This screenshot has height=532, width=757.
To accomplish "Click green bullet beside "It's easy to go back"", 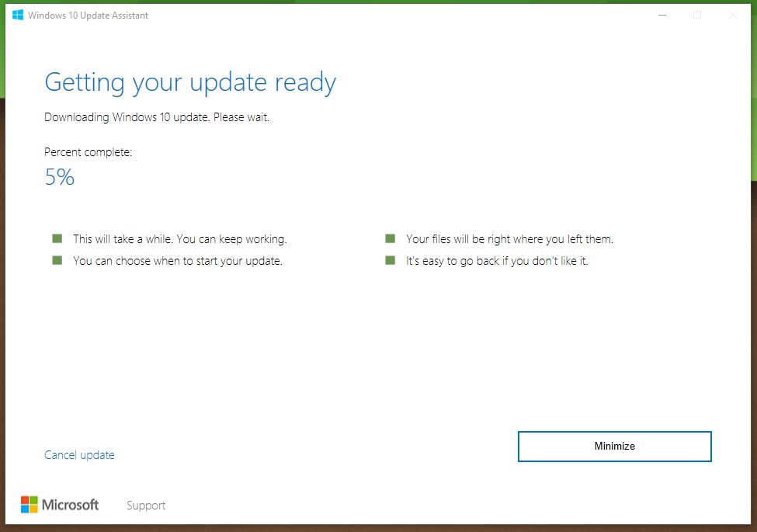I will point(390,260).
